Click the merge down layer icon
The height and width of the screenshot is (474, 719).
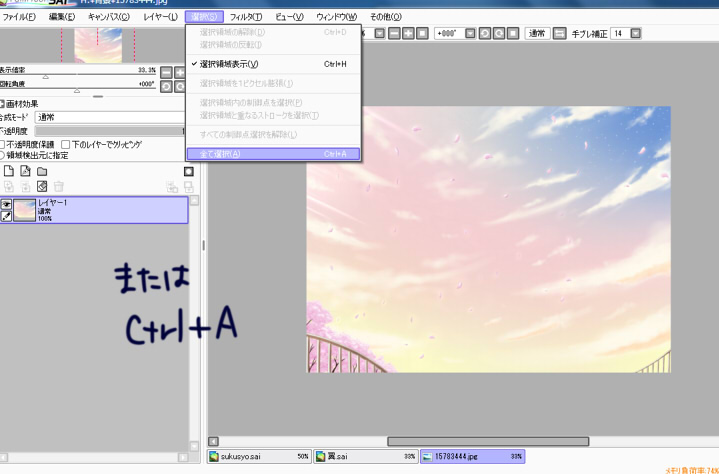pyautogui.click(x=25, y=187)
